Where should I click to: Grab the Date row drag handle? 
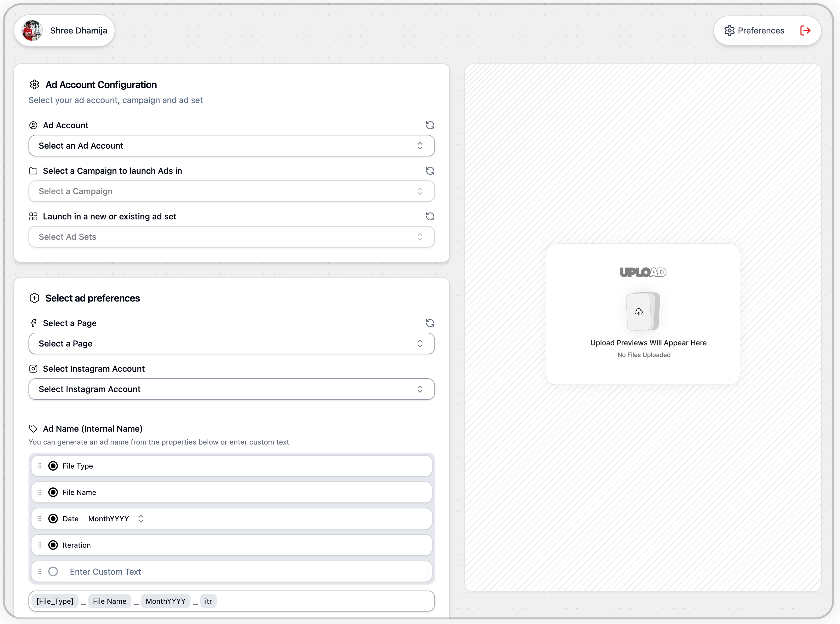click(x=40, y=519)
